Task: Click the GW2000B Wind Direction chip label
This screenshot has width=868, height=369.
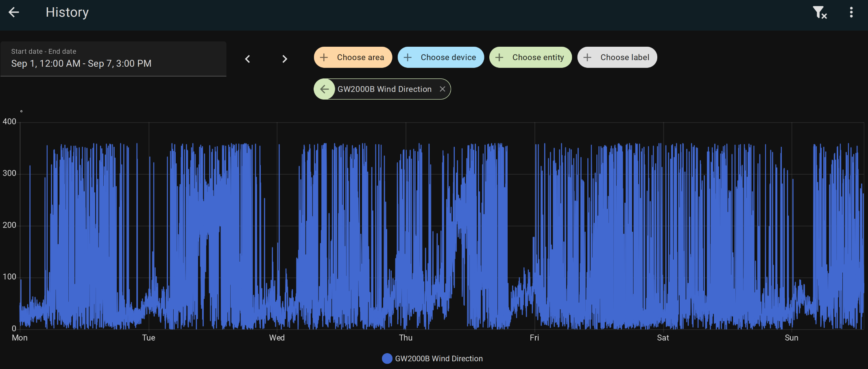Action: 384,89
